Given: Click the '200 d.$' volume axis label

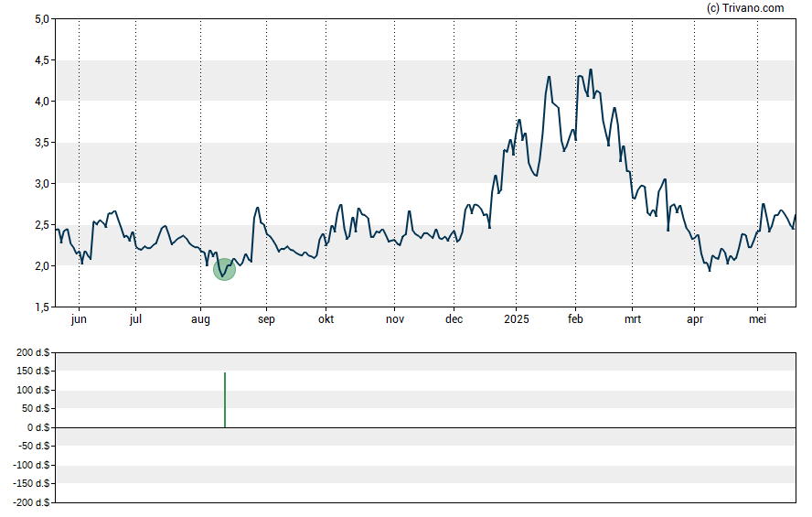Looking at the screenshot, I should (x=33, y=352).
